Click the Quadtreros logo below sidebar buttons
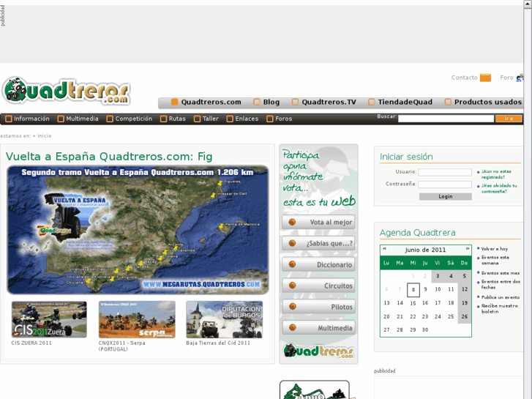The height and width of the screenshot is (399, 532). point(318,351)
